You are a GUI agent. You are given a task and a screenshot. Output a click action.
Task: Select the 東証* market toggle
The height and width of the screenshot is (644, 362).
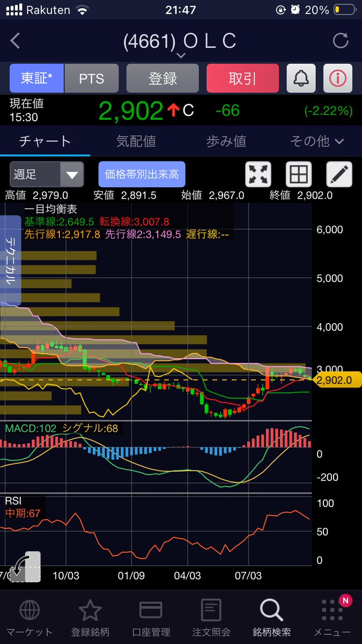37,78
